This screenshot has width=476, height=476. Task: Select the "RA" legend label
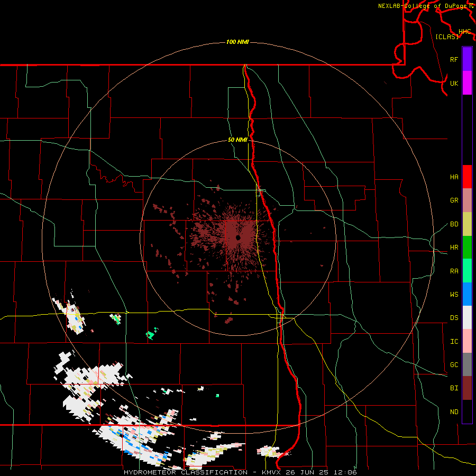[454, 271]
